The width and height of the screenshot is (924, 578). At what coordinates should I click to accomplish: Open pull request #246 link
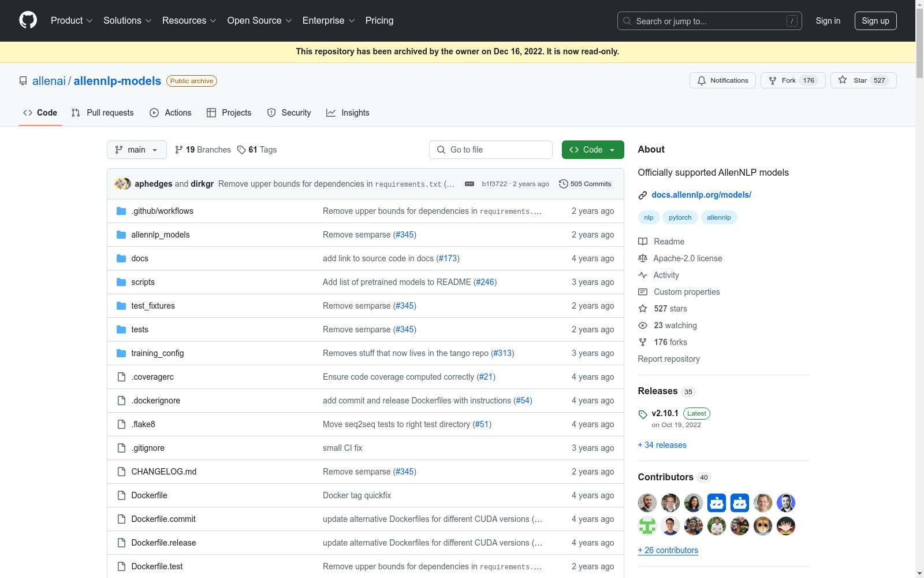coord(485,282)
